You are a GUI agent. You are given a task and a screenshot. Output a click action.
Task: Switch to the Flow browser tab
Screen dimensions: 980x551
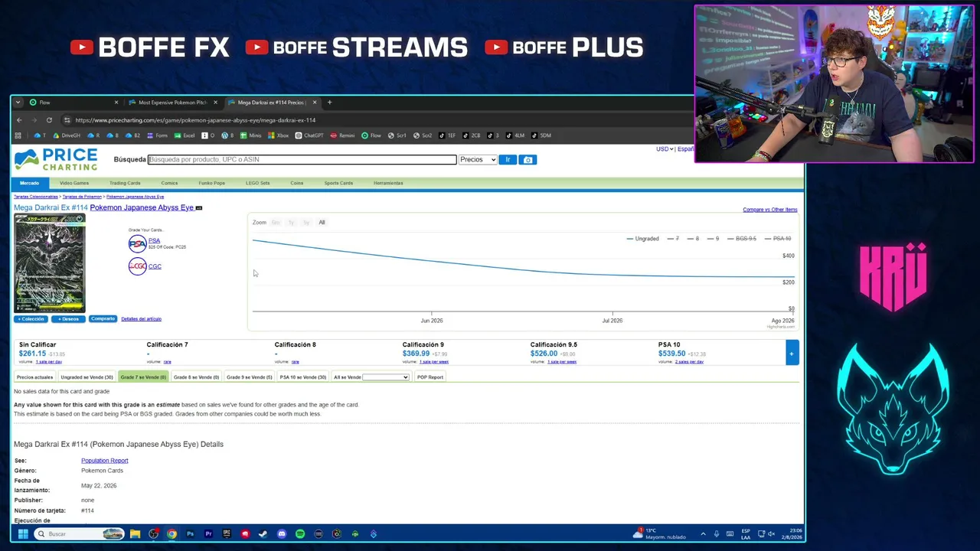tap(73, 103)
